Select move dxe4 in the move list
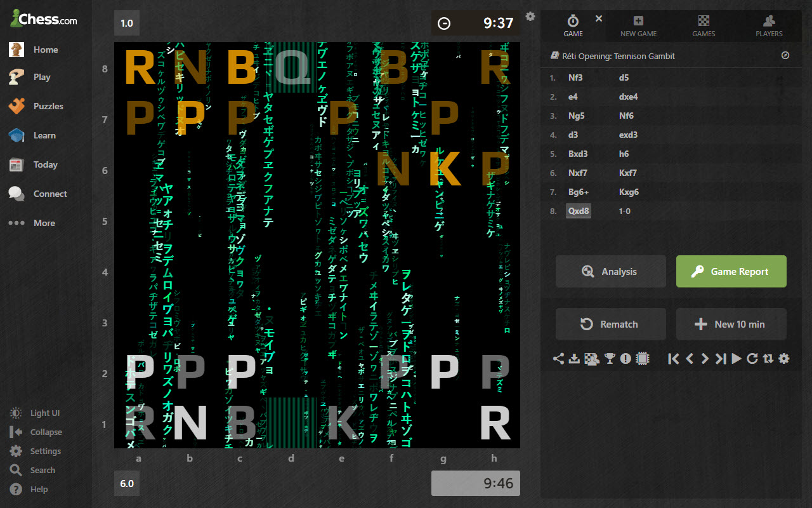 tap(629, 97)
